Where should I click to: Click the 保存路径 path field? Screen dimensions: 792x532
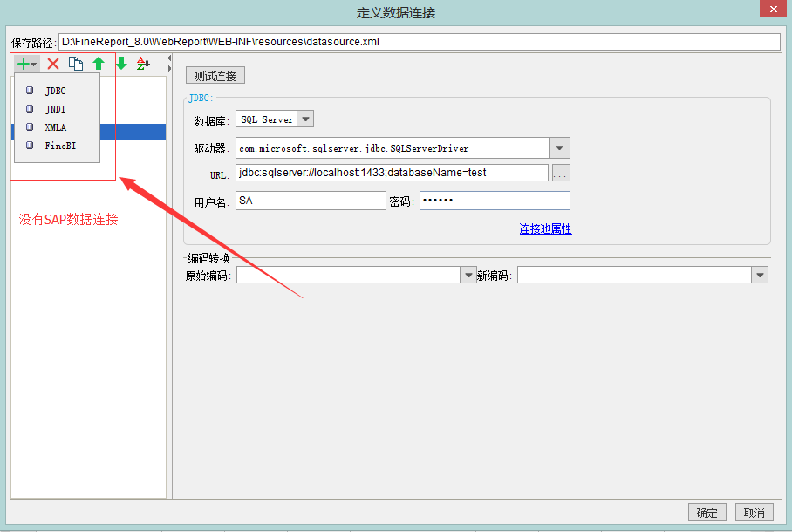pyautogui.click(x=420, y=42)
